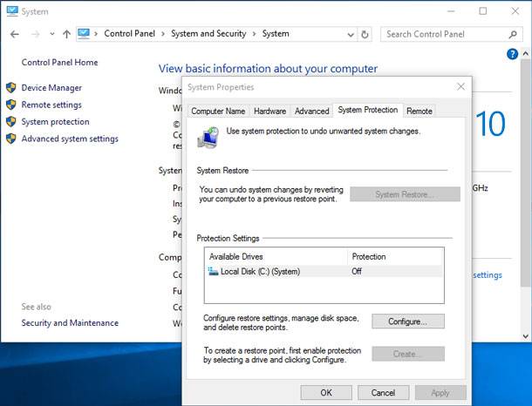Click shield icon beside Advanced system settings
The width and height of the screenshot is (532, 406).
(x=10, y=139)
